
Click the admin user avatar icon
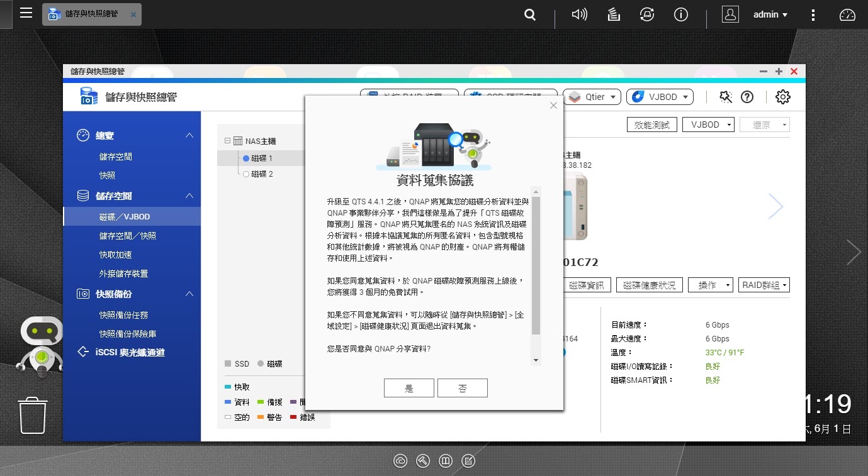tap(730, 14)
